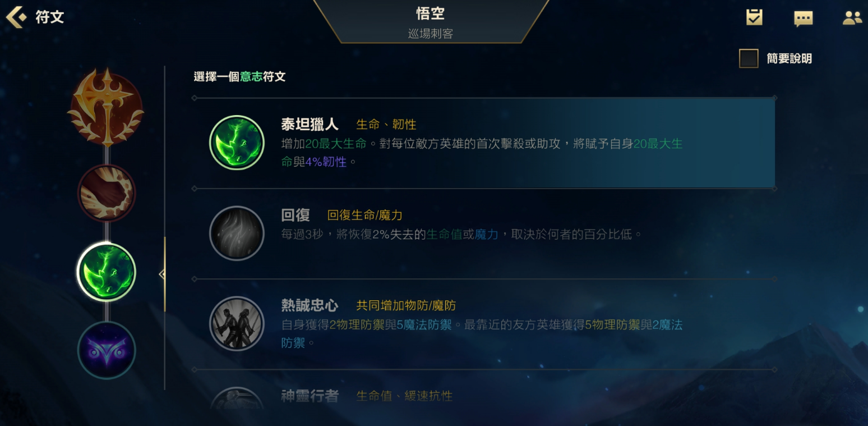
Task: Choose the 熱誠忠心 rune icon
Action: click(x=237, y=323)
